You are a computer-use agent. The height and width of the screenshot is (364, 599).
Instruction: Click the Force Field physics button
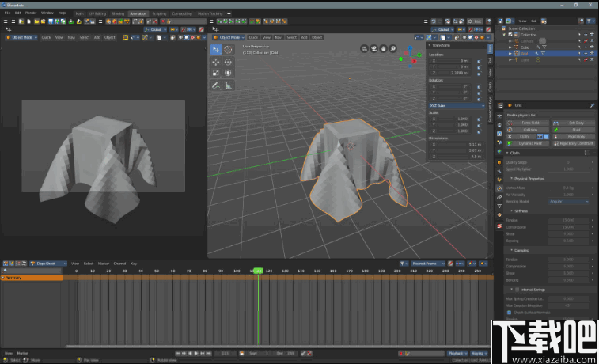coord(528,123)
